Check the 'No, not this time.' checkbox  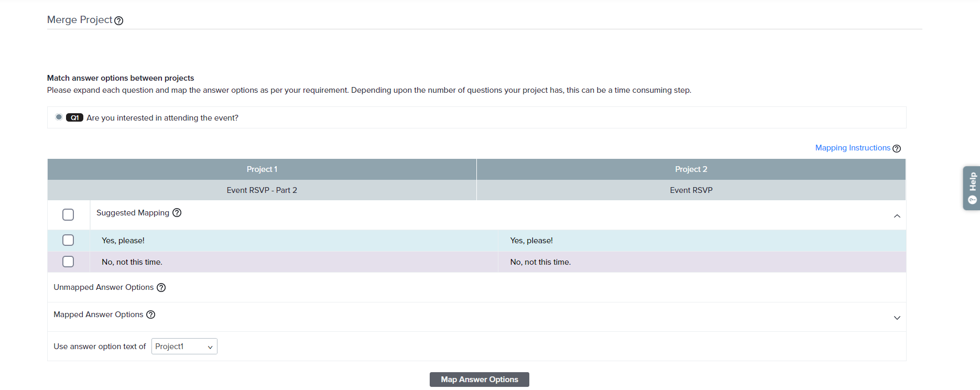pyautogui.click(x=68, y=262)
